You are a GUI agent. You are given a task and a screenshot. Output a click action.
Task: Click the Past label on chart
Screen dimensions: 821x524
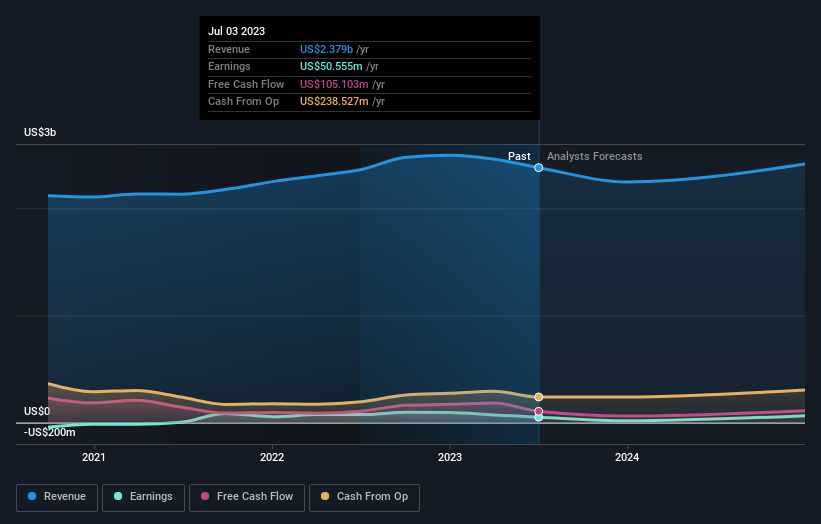[x=519, y=156]
